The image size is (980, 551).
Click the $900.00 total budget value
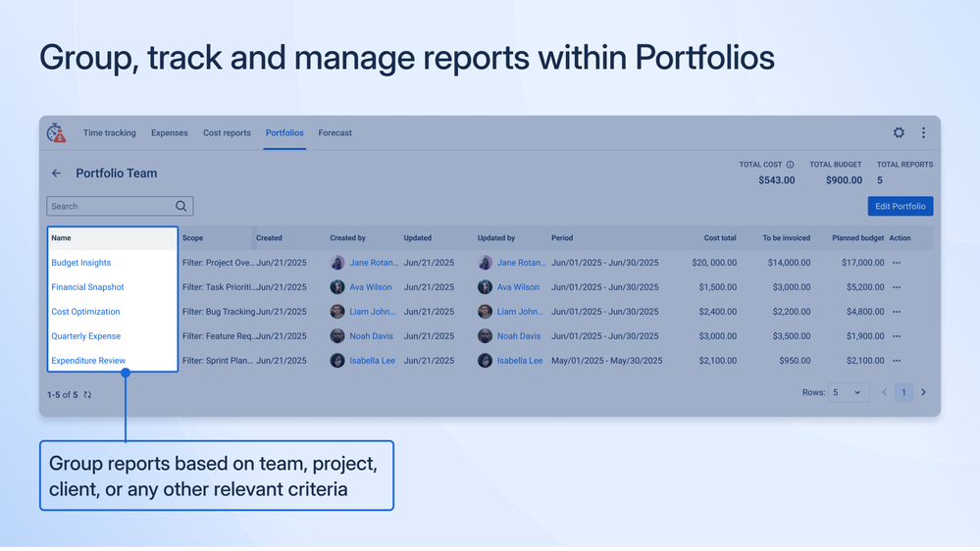click(844, 180)
